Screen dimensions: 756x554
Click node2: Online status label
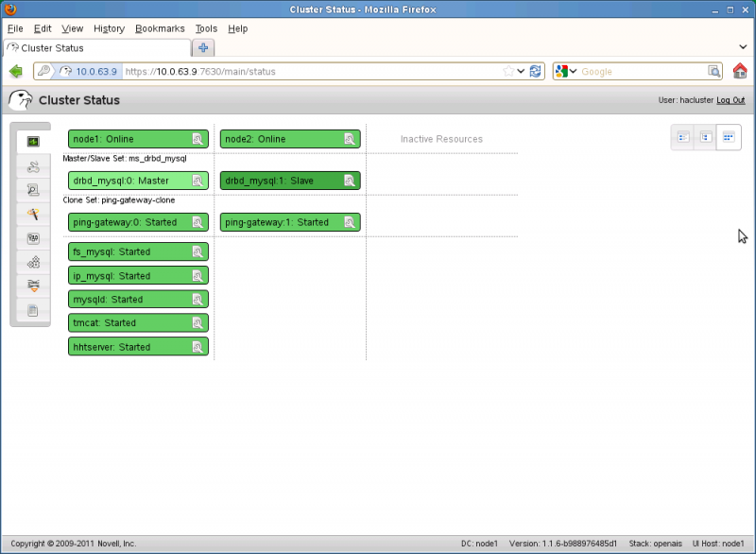click(x=255, y=139)
